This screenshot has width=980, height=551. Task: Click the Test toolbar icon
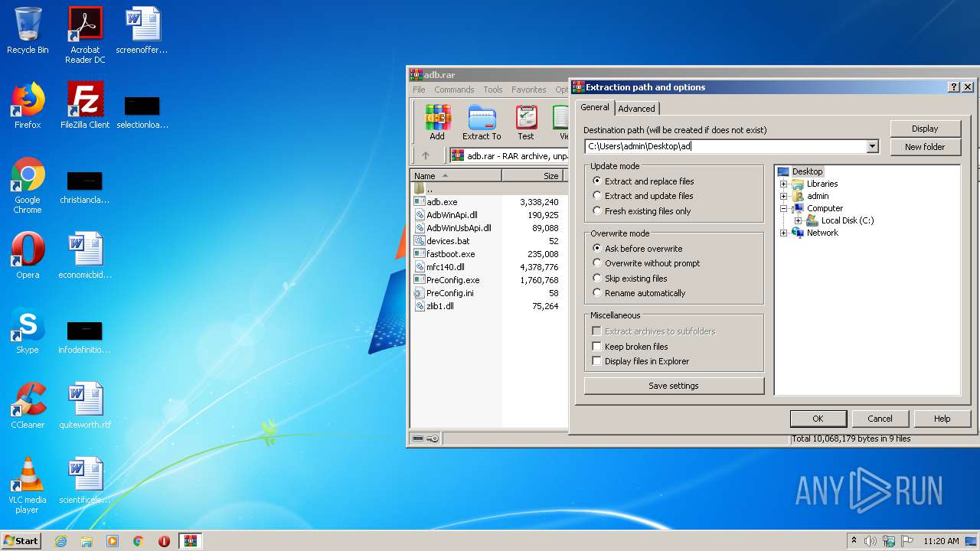click(526, 122)
